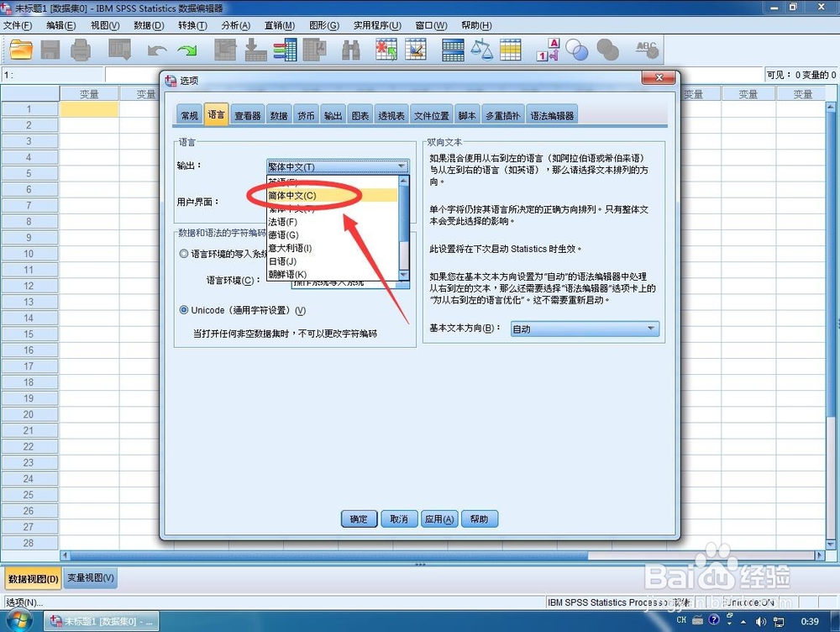Click the Select cases icon
Image resolution: width=840 pixels, height=632 pixels.
click(511, 50)
